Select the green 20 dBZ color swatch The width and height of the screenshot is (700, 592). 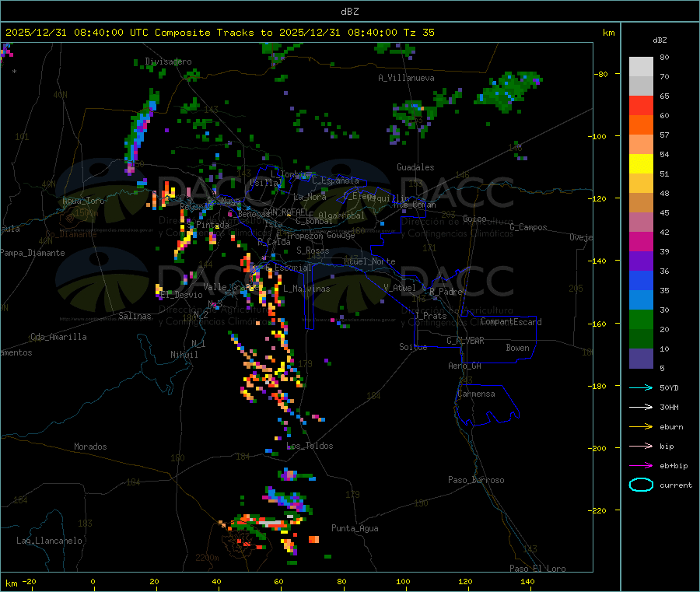point(641,319)
